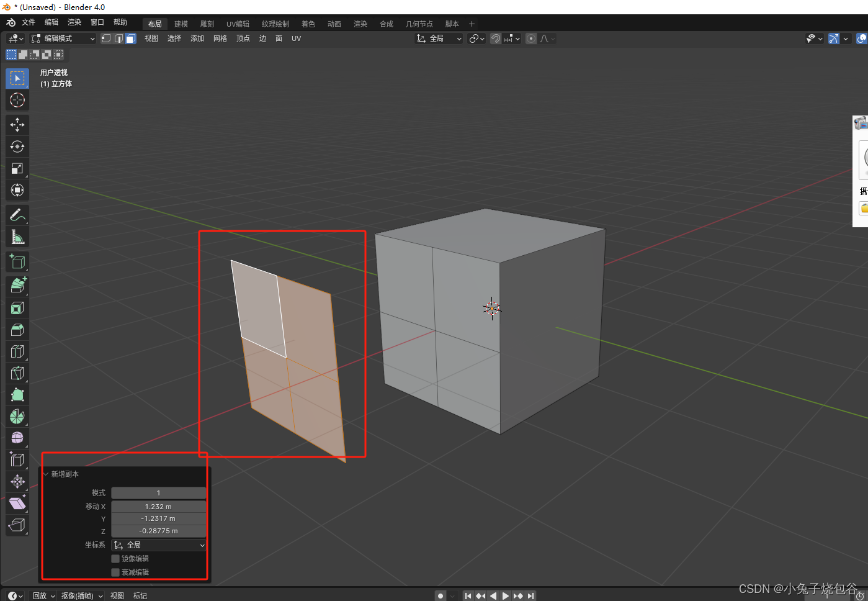The image size is (868, 601).
Task: Open the 回放 playback dropdown
Action: (x=43, y=596)
